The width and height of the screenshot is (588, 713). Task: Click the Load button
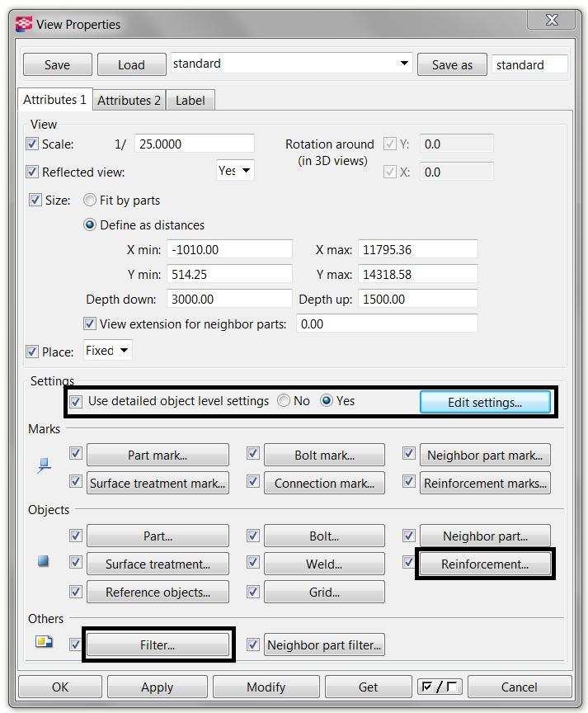131,64
